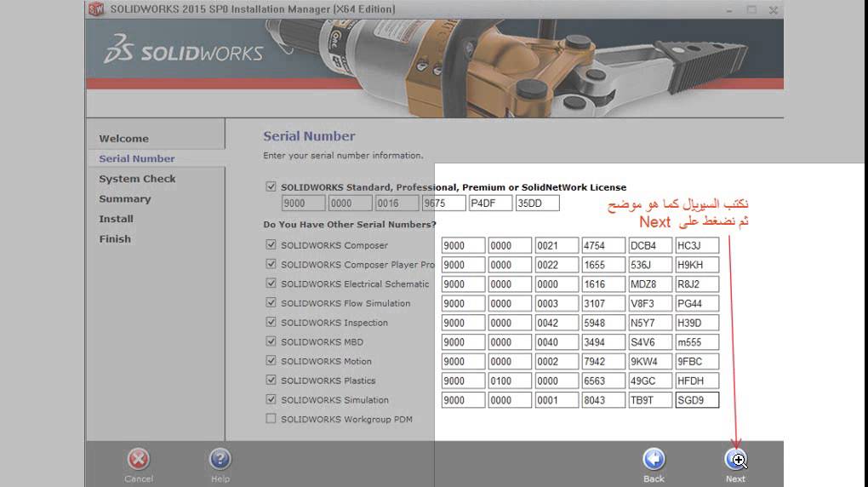Click Inspection field N5Y7
868x487 pixels.
(x=650, y=323)
